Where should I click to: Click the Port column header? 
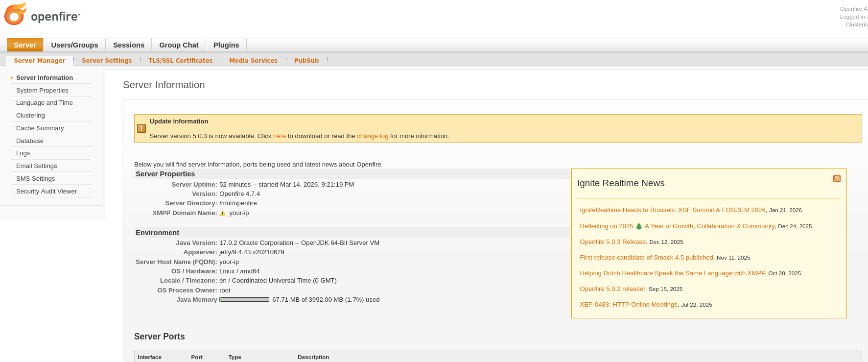[197, 357]
